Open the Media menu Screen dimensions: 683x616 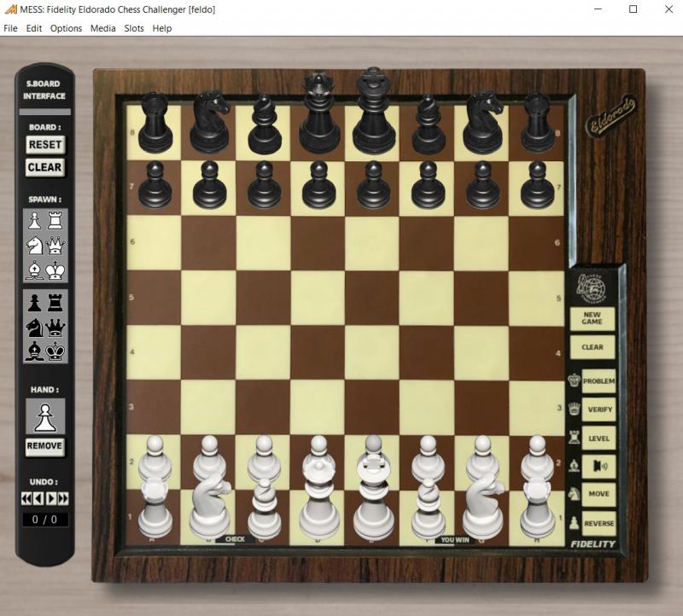103,28
